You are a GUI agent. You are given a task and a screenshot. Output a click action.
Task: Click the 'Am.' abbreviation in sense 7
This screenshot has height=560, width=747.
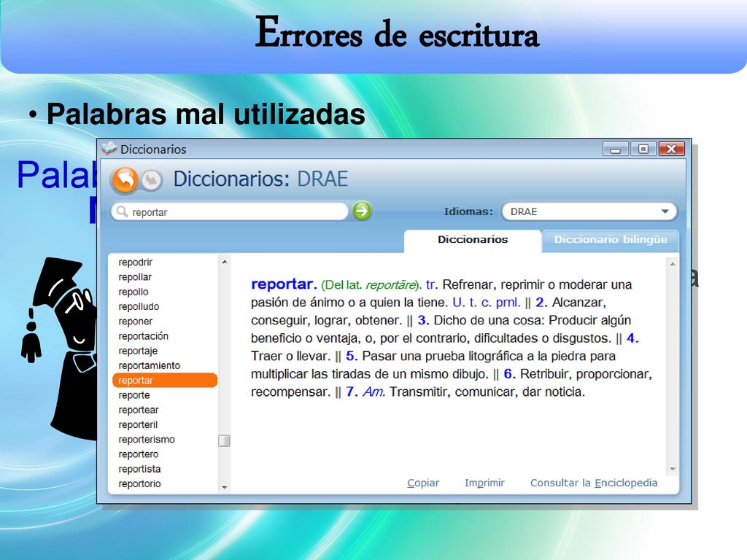pos(373,392)
